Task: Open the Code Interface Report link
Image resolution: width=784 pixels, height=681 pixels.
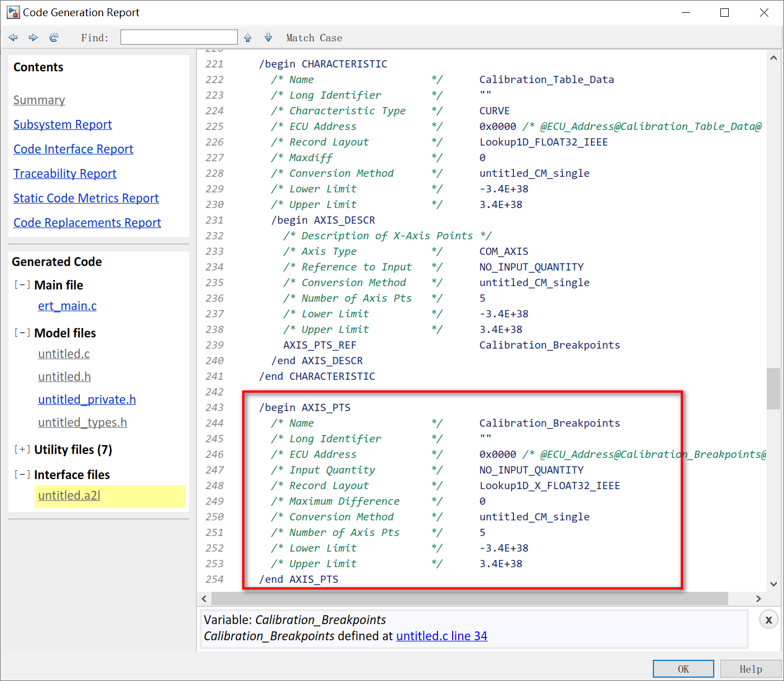Action: 73,149
